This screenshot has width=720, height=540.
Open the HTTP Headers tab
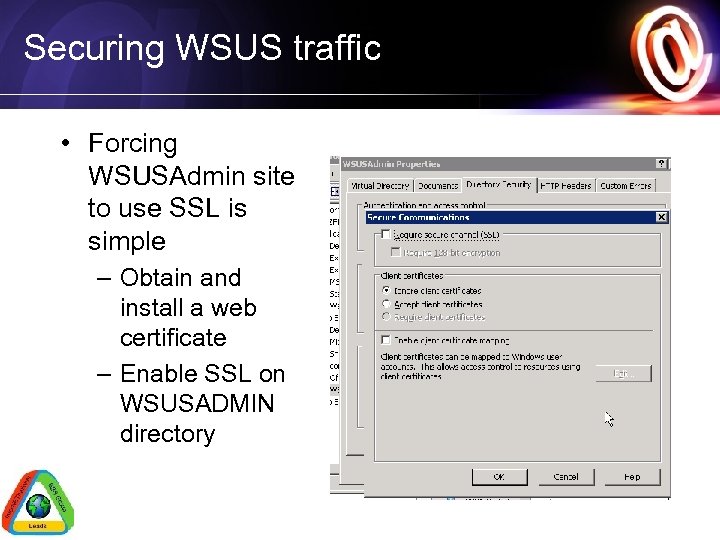(566, 186)
